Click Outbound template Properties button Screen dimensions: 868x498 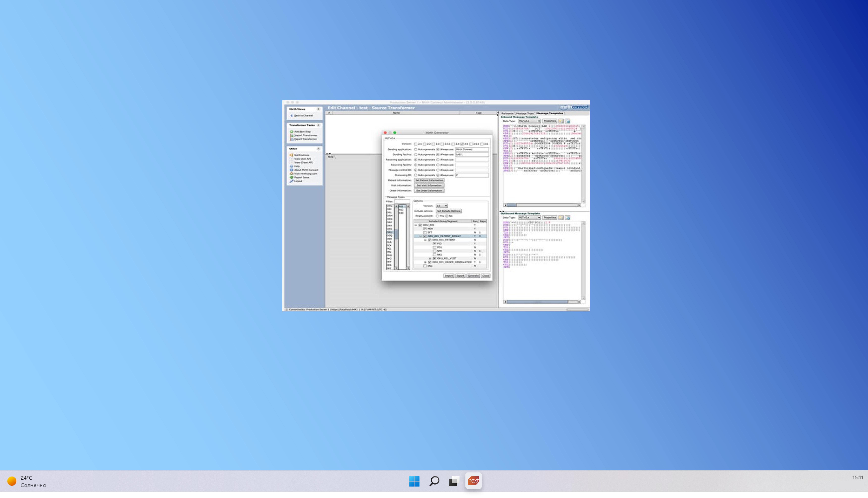[549, 218]
